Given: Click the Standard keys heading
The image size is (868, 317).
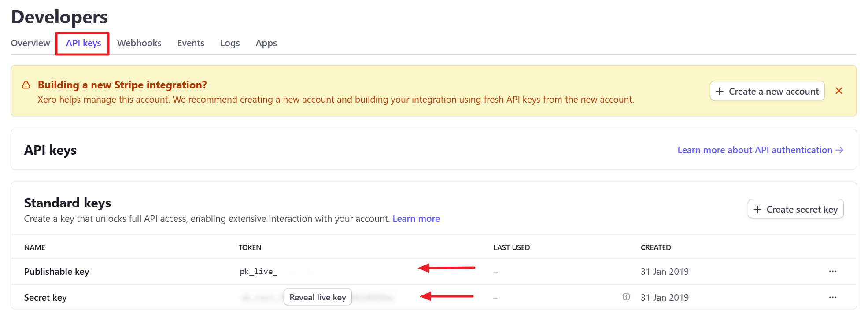Looking at the screenshot, I should click(67, 203).
